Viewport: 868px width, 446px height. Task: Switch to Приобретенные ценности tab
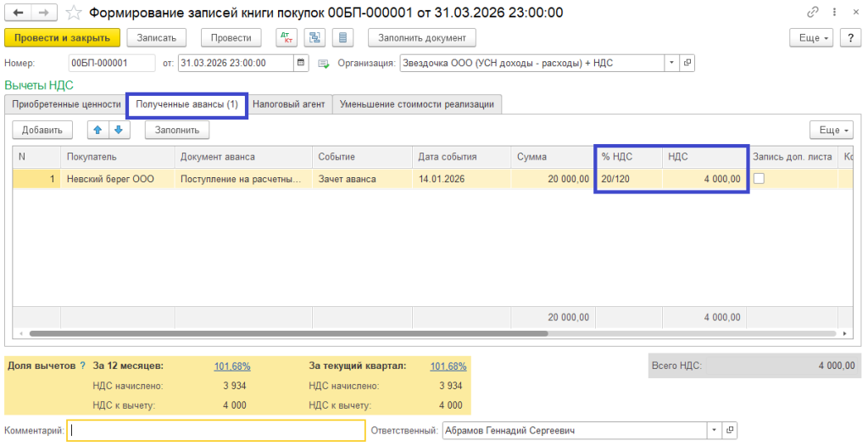coord(66,104)
